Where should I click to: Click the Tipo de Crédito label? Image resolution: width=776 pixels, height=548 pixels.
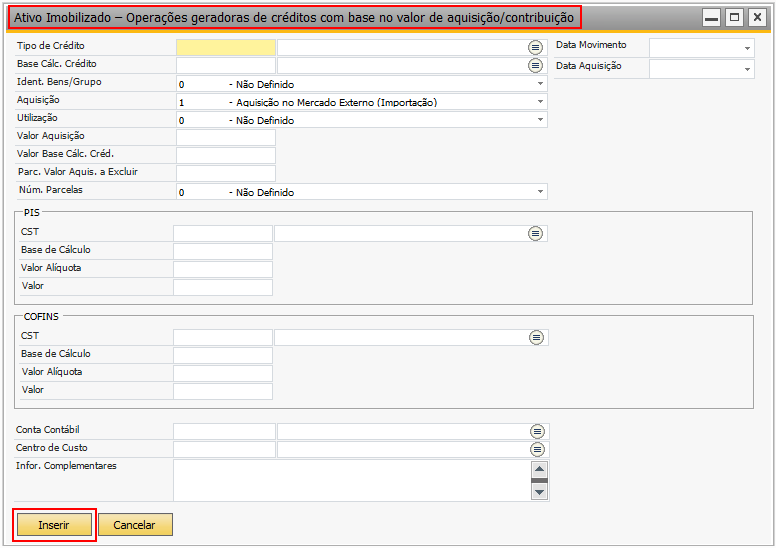50,46
